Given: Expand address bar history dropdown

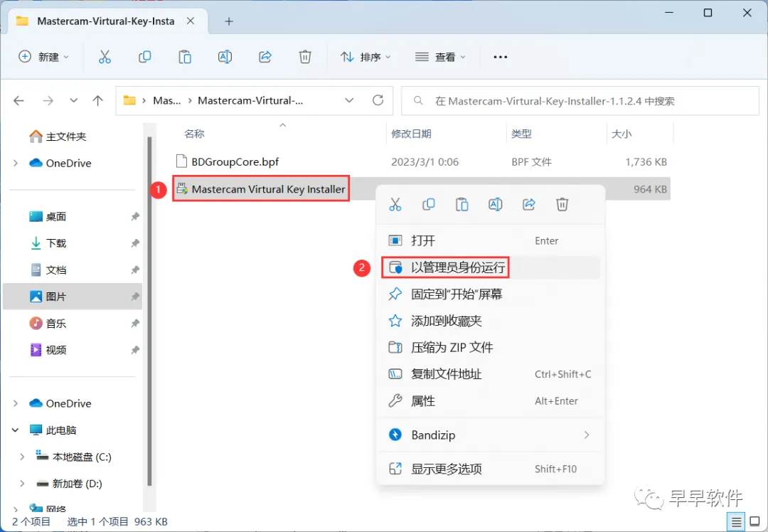Looking at the screenshot, I should click(349, 100).
